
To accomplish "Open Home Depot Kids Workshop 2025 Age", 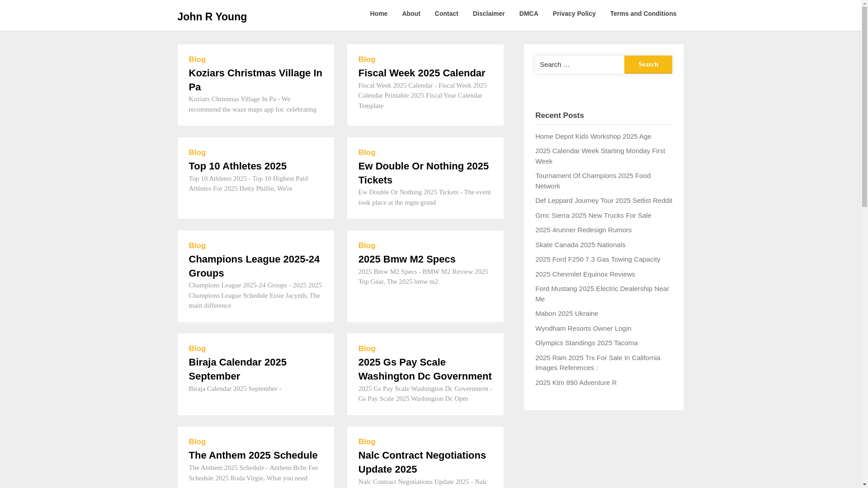I will coord(593,136).
